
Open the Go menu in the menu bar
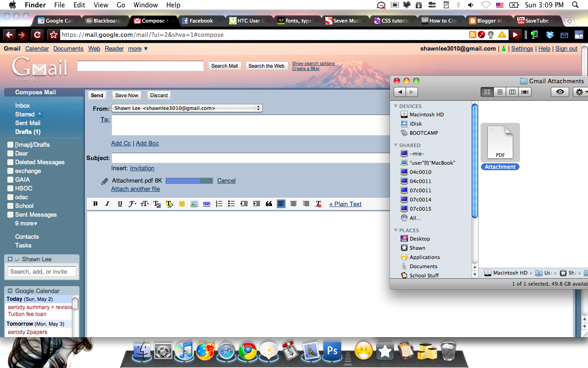click(121, 5)
